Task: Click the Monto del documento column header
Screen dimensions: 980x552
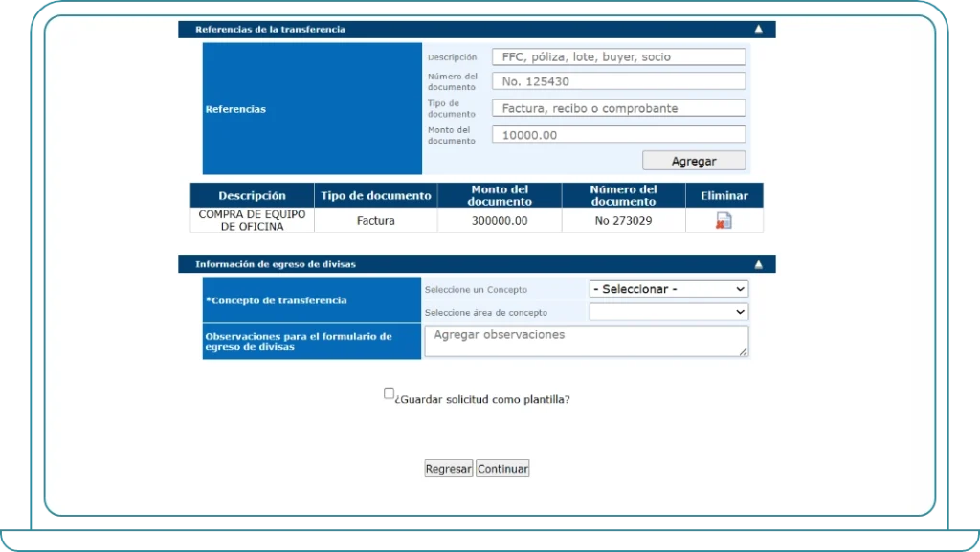Action: 499,195
